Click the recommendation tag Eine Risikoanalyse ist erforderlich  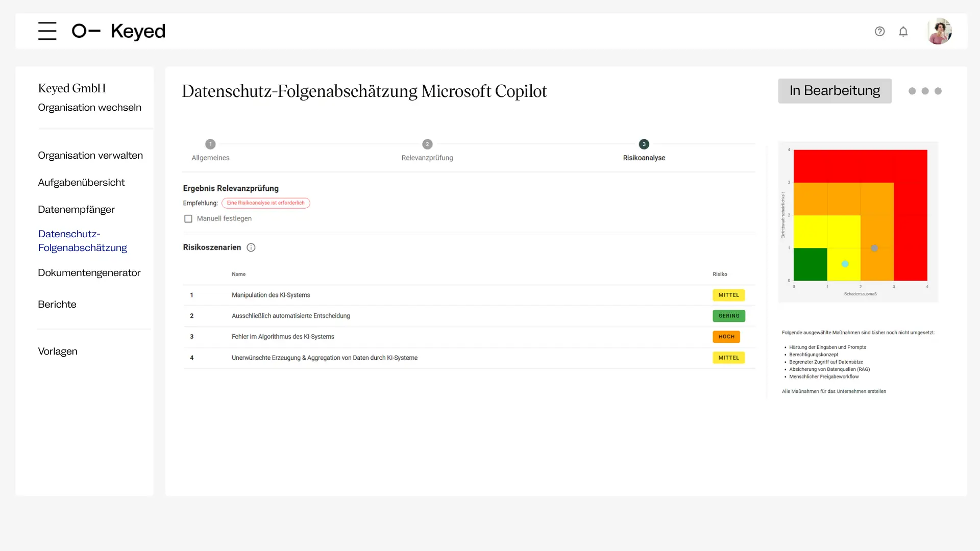pyautogui.click(x=265, y=203)
